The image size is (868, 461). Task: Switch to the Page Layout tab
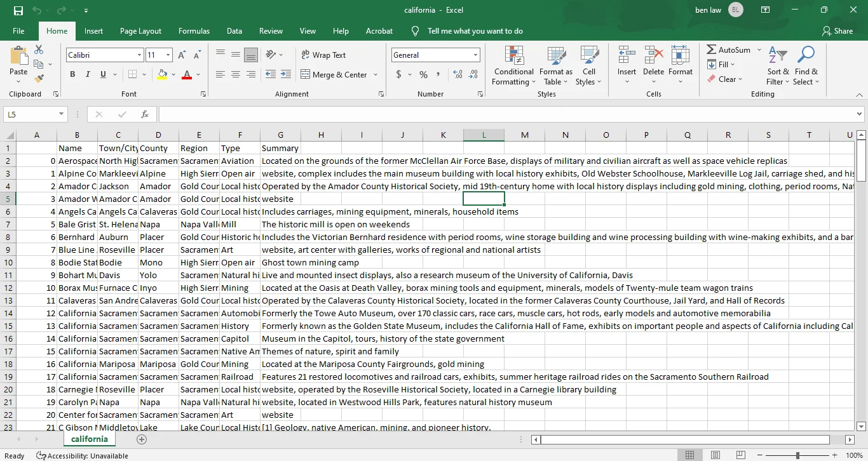click(140, 30)
